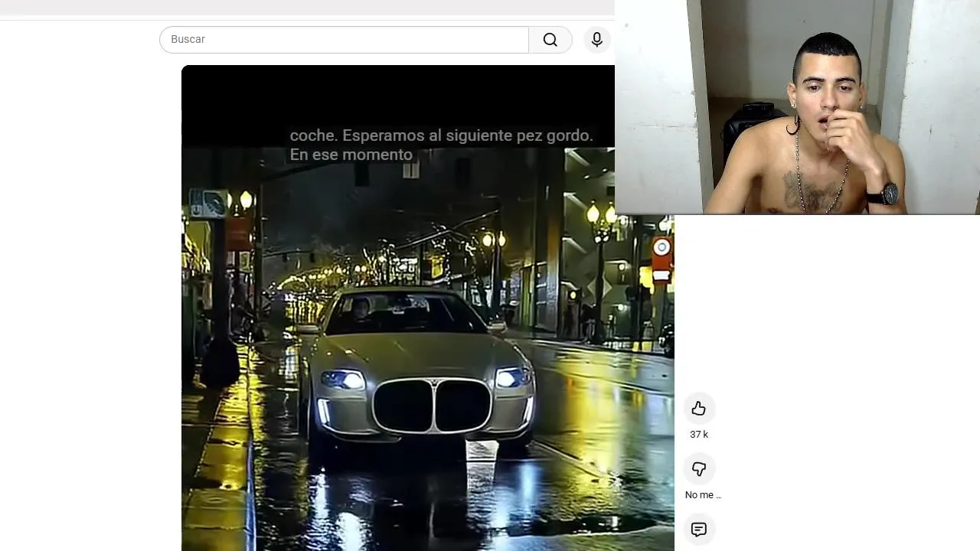Click the Buscar search input field
Screen dimensions: 980x551
pyautogui.click(x=344, y=40)
